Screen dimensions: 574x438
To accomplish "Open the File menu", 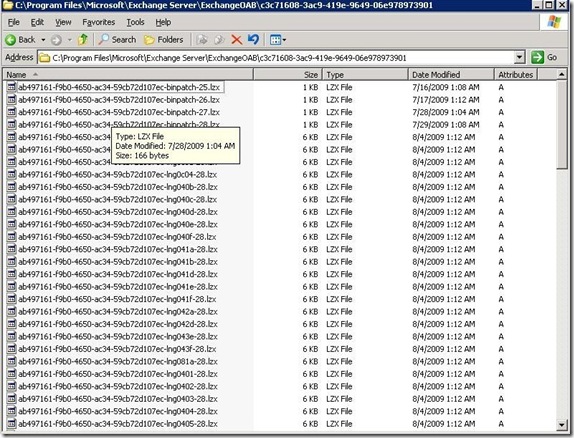I will tap(14, 22).
